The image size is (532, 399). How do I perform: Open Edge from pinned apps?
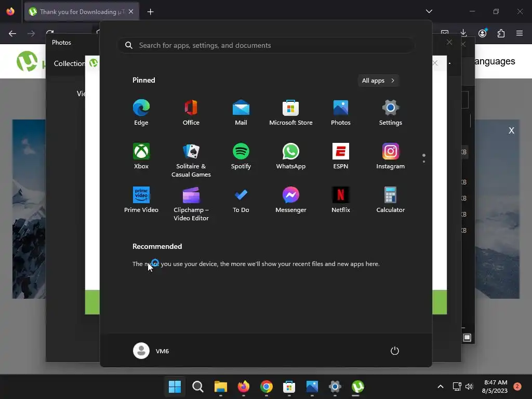click(141, 113)
